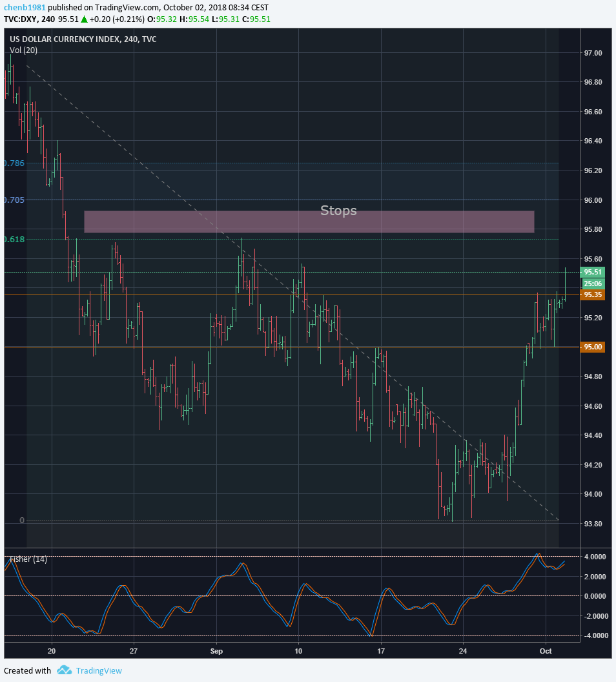Screen dimensions: 616x682
Task: Click the 4.0000 Fisher scale label
Action: point(595,557)
